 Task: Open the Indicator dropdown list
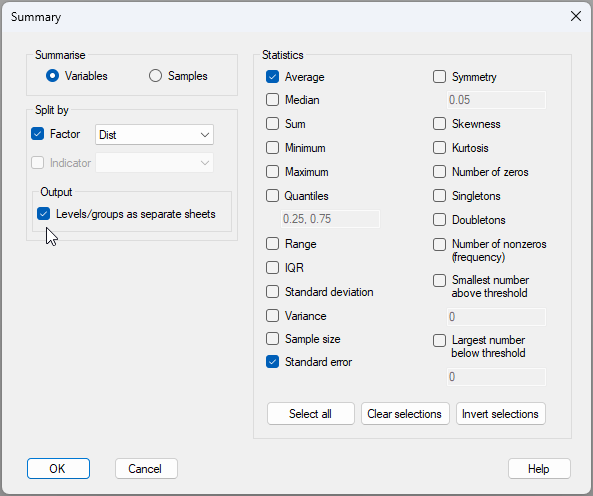click(154, 163)
